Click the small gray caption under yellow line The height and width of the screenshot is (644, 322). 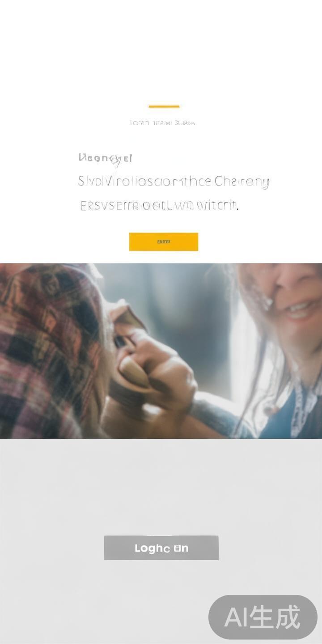tap(162, 123)
